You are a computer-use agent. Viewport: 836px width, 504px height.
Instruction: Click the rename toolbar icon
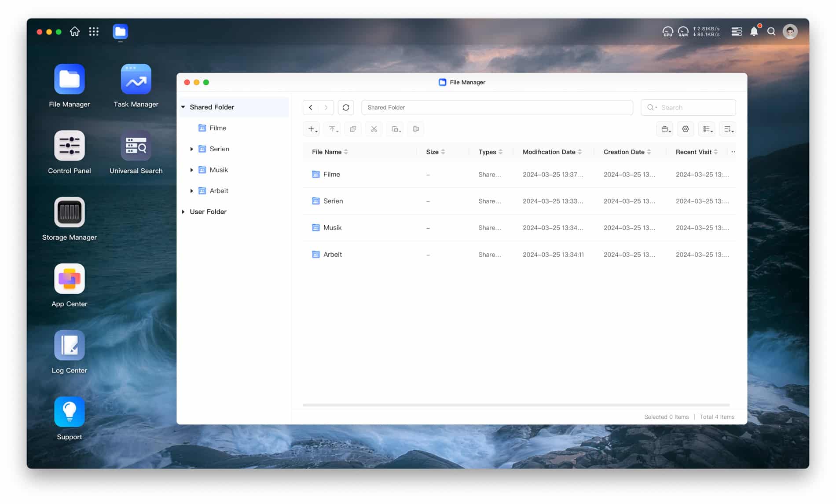coord(416,129)
